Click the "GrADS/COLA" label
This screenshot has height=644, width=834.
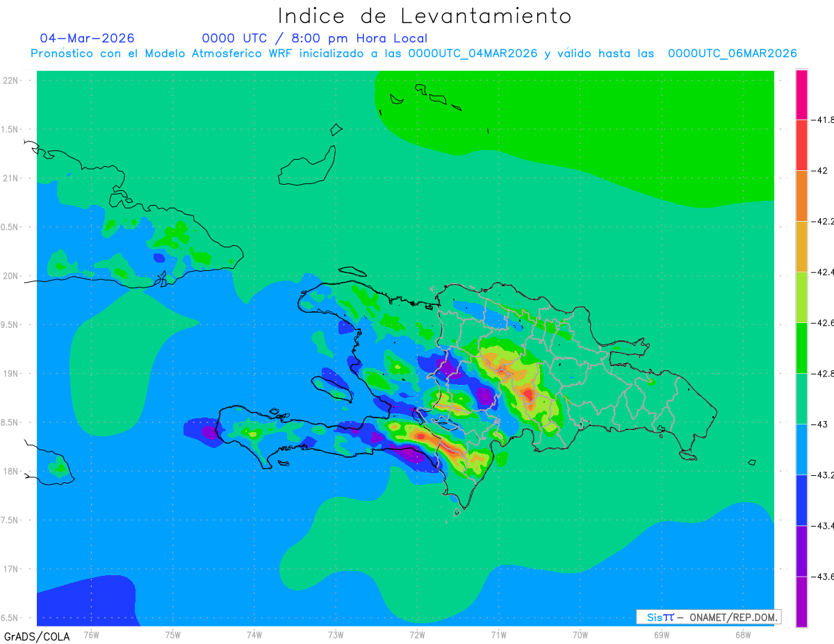37,636
